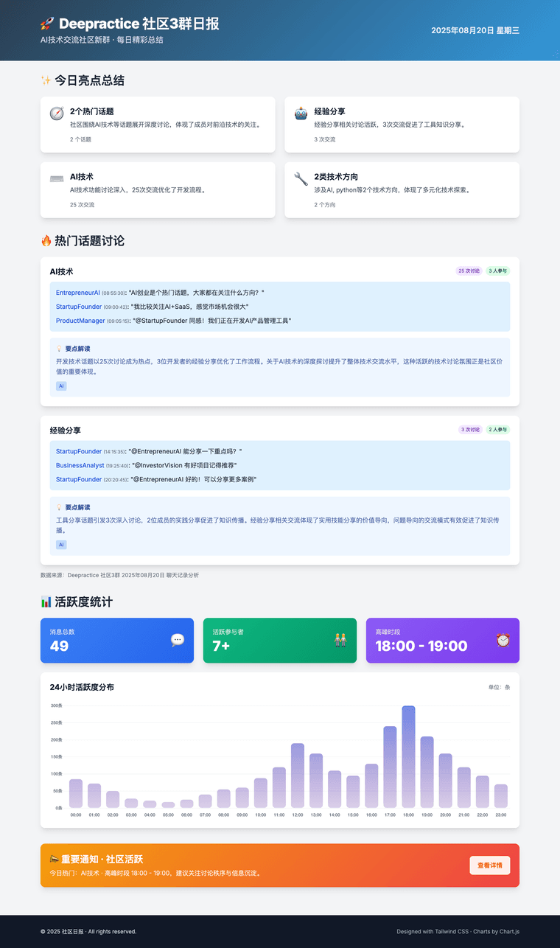Click the 3 人参与 badge

click(498, 271)
